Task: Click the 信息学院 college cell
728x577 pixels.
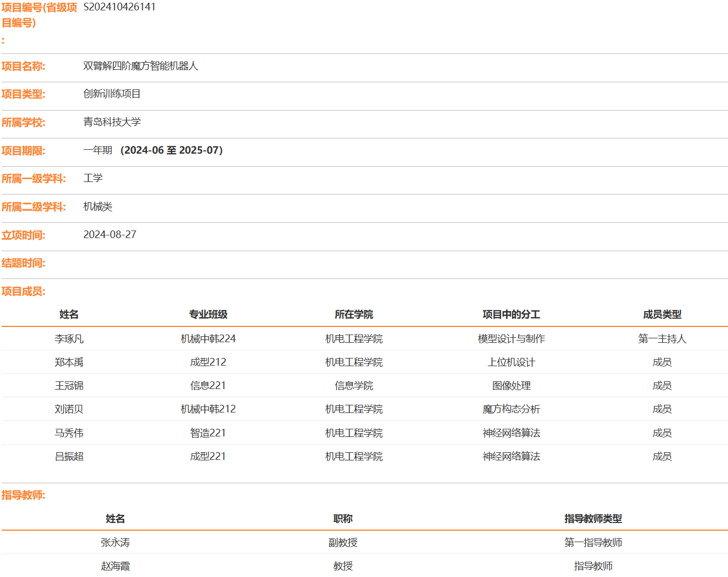Action: (x=354, y=386)
